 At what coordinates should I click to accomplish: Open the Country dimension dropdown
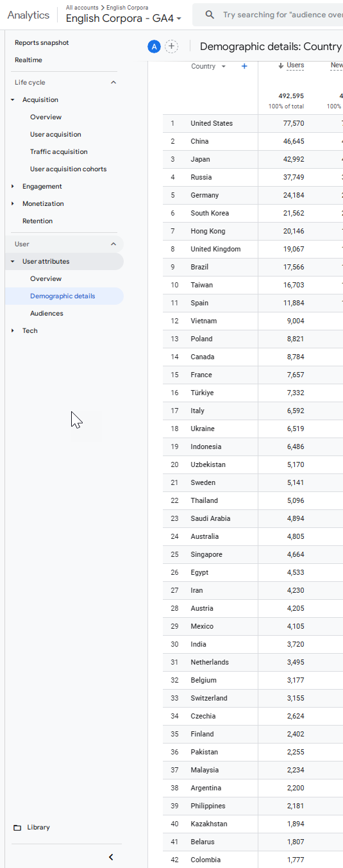coord(208,67)
